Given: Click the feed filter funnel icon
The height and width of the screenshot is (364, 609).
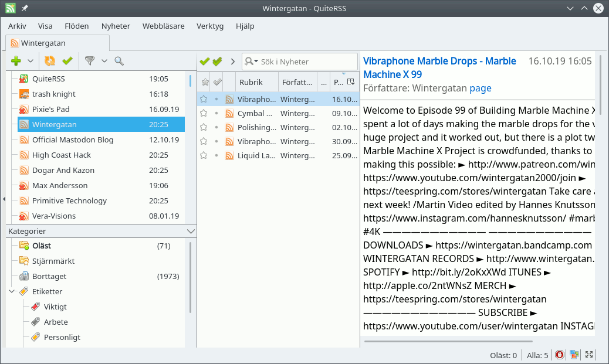Looking at the screenshot, I should coord(90,61).
